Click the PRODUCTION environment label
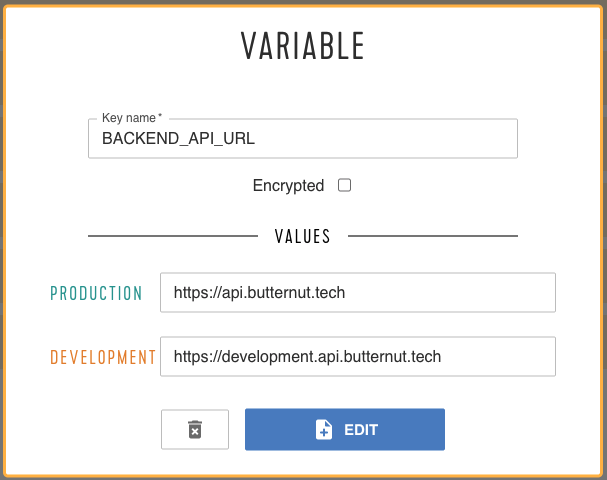This screenshot has width=607, height=480. tap(96, 293)
